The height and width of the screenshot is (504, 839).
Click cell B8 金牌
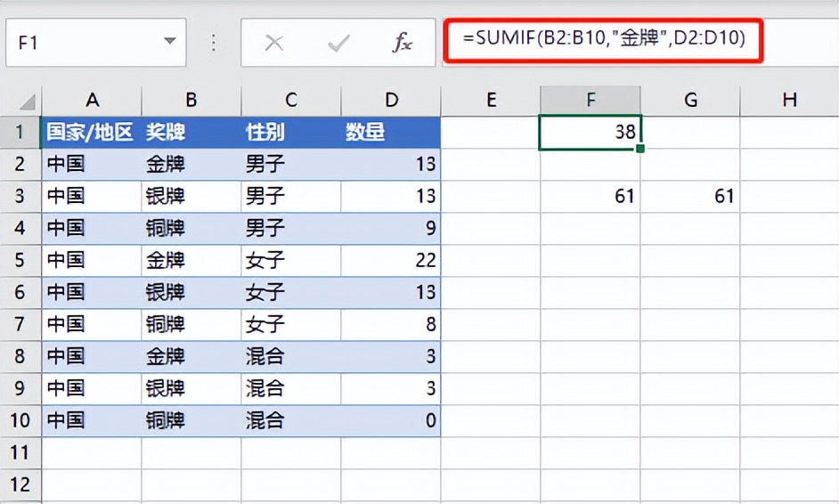[191, 357]
